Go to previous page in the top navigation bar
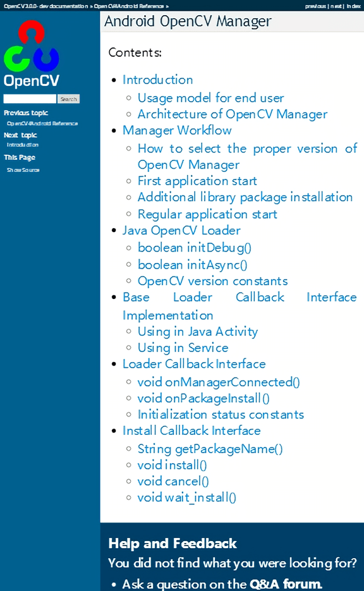Viewport: 364px width, 591px height. pyautogui.click(x=315, y=6)
